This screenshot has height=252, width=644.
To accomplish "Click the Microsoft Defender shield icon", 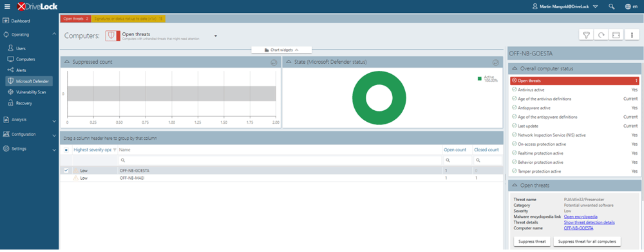I will [11, 81].
